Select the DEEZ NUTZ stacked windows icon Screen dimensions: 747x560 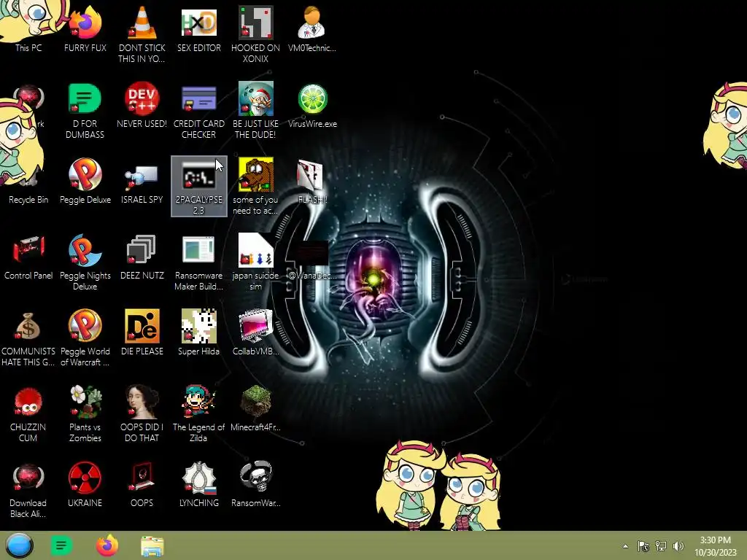142,257
